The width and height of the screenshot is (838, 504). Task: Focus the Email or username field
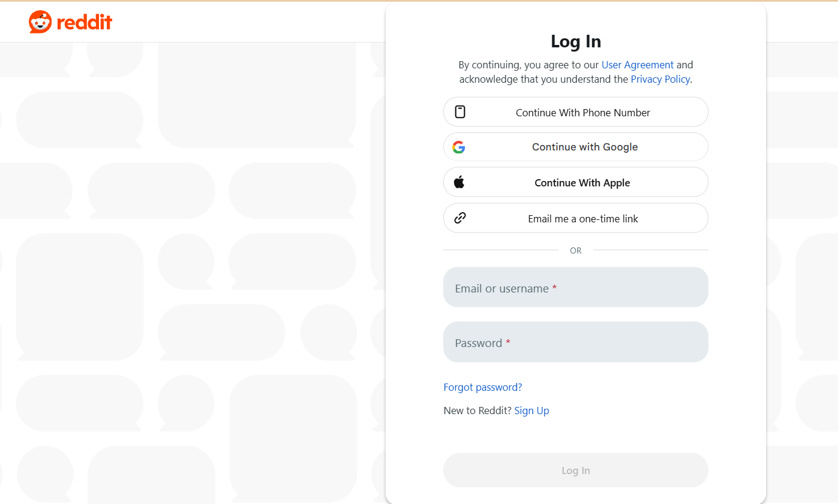pyautogui.click(x=575, y=288)
